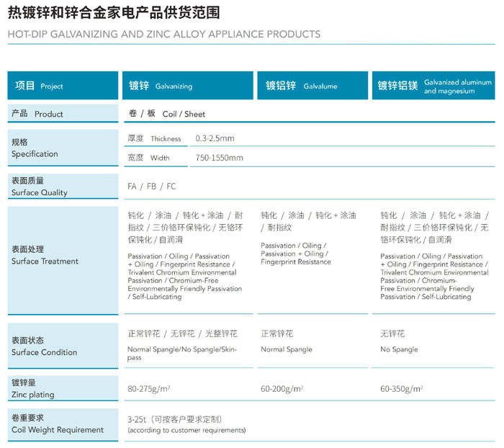Image resolution: width=504 pixels, height=448 pixels.
Task: Click the Chinese main title heading
Action: point(114,13)
